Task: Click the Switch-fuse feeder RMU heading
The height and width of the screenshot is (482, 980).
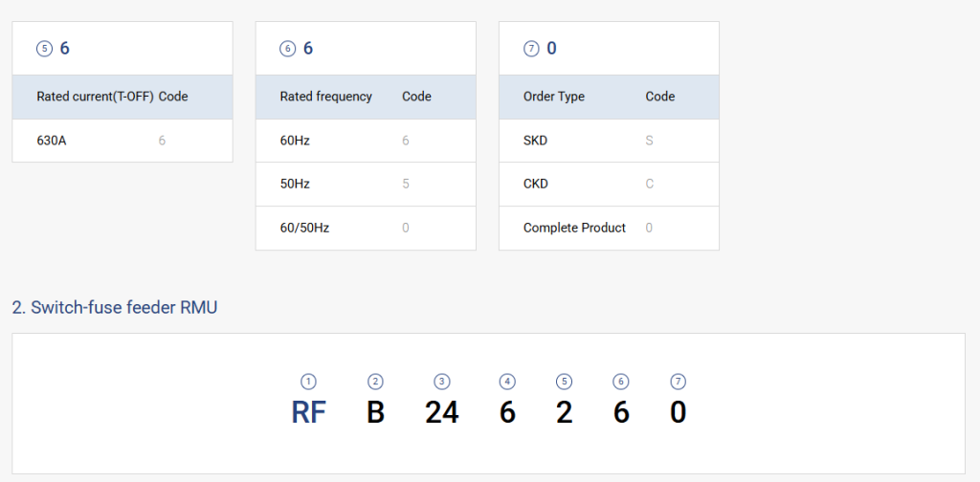Action: pyautogui.click(x=115, y=307)
